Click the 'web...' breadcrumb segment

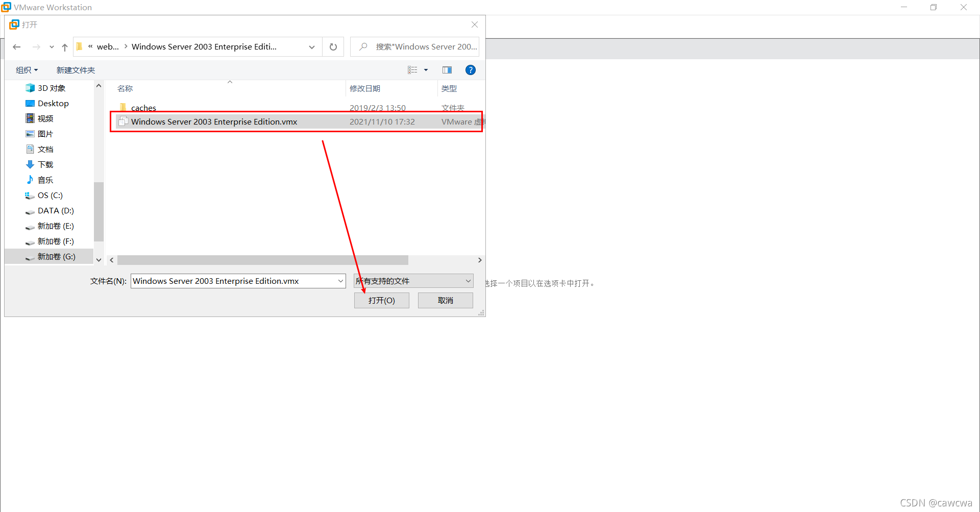[108, 47]
